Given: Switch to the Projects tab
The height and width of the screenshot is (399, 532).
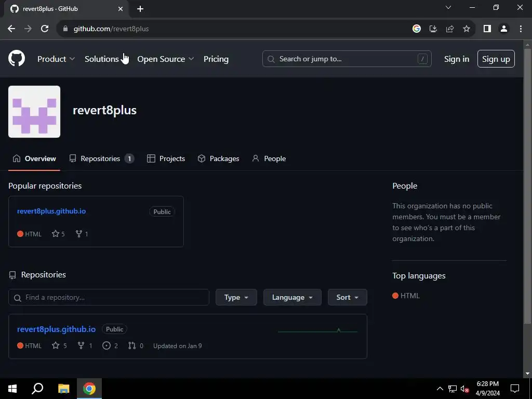Looking at the screenshot, I should pyautogui.click(x=166, y=158).
